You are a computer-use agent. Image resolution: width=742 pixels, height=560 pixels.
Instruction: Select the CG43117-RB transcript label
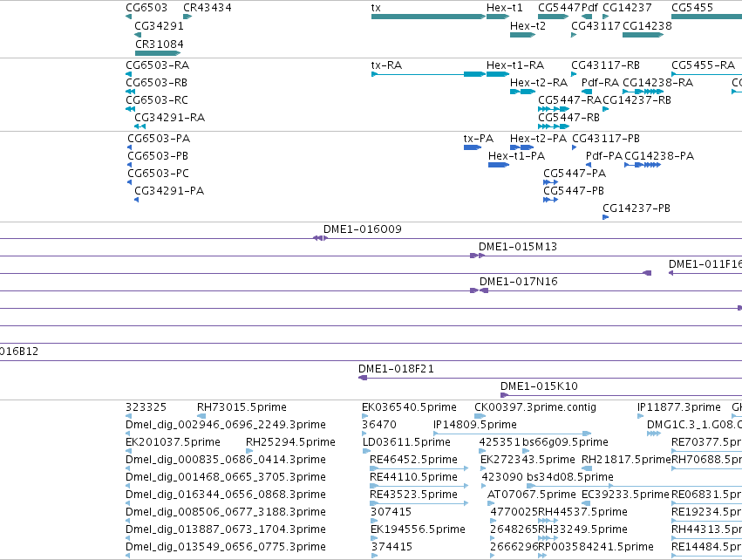click(605, 65)
